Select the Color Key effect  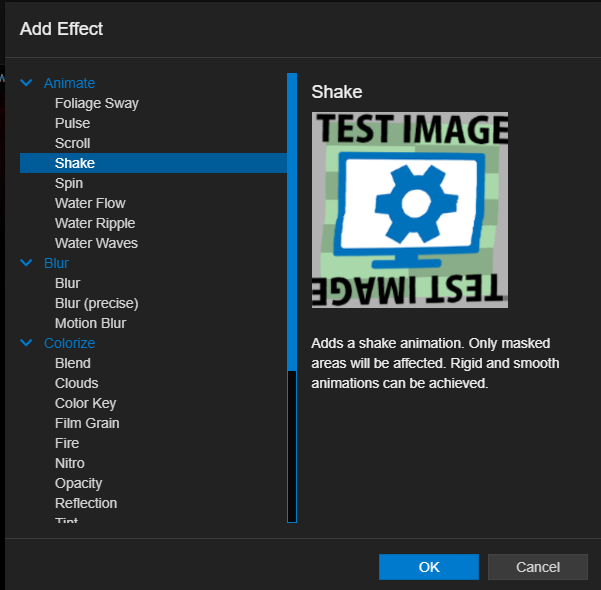pyautogui.click(x=85, y=403)
